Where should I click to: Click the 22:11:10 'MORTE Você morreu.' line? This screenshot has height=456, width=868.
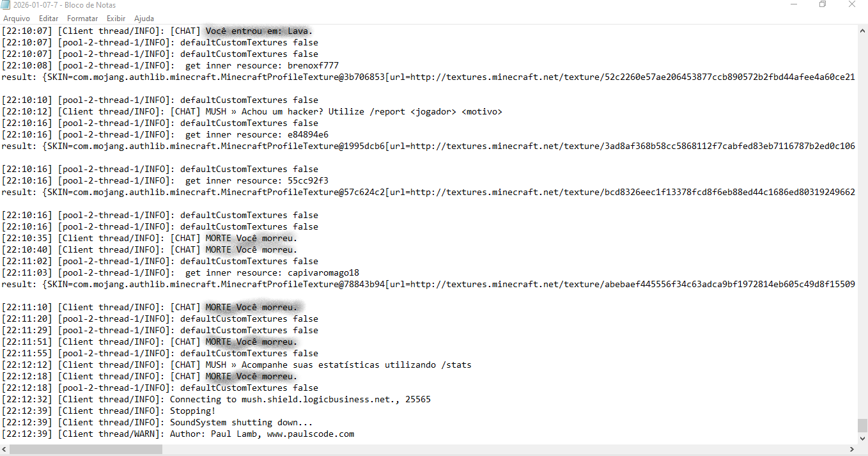150,307
